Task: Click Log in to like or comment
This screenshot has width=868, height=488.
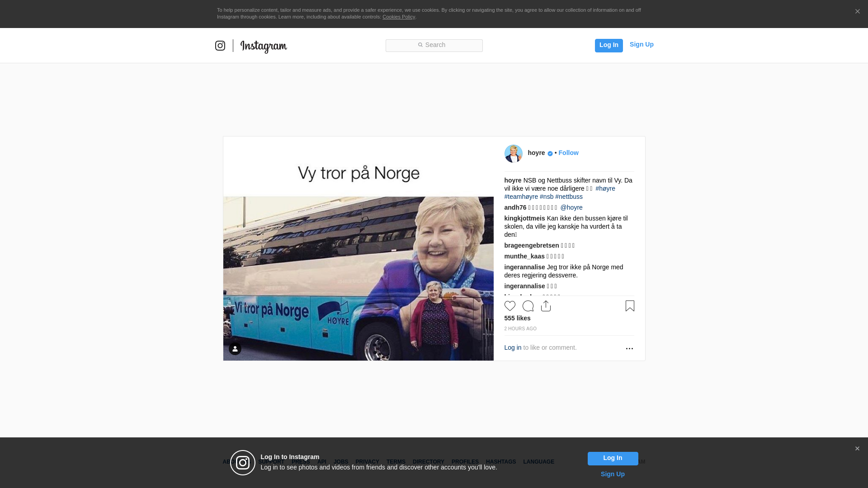Action: pyautogui.click(x=513, y=347)
